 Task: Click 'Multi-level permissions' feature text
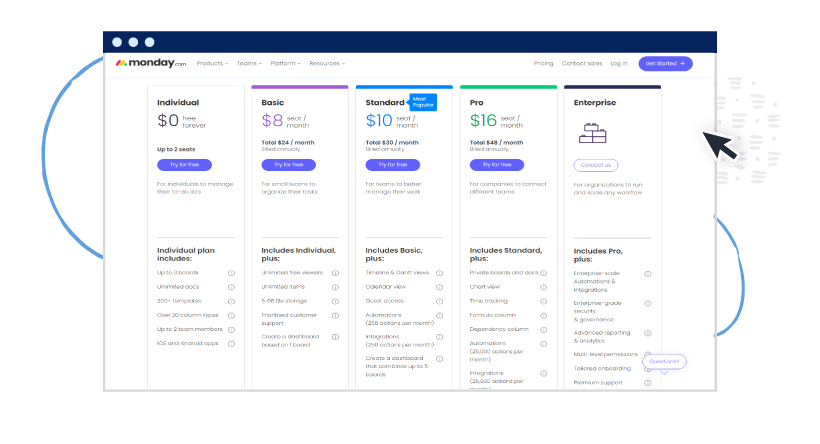606,354
